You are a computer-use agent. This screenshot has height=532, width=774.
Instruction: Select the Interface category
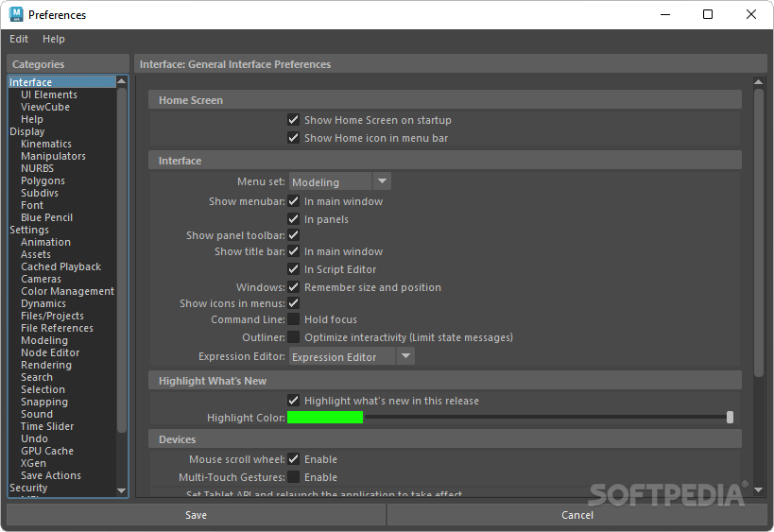click(x=62, y=82)
